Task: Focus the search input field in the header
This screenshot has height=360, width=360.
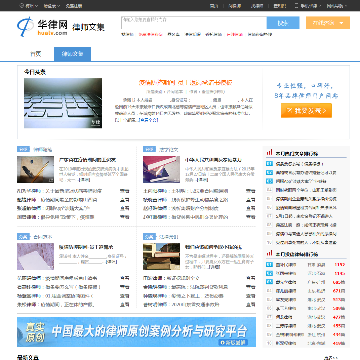Action: pos(194,23)
